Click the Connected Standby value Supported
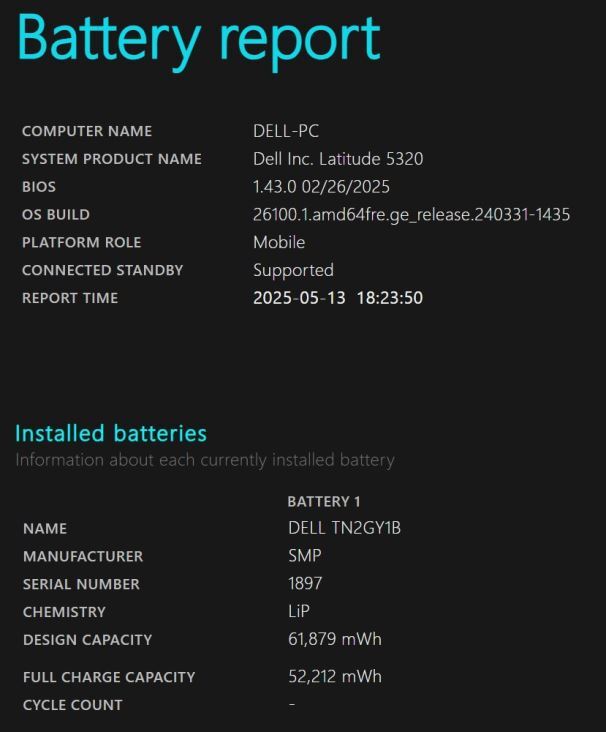The width and height of the screenshot is (606, 732). coord(293,270)
